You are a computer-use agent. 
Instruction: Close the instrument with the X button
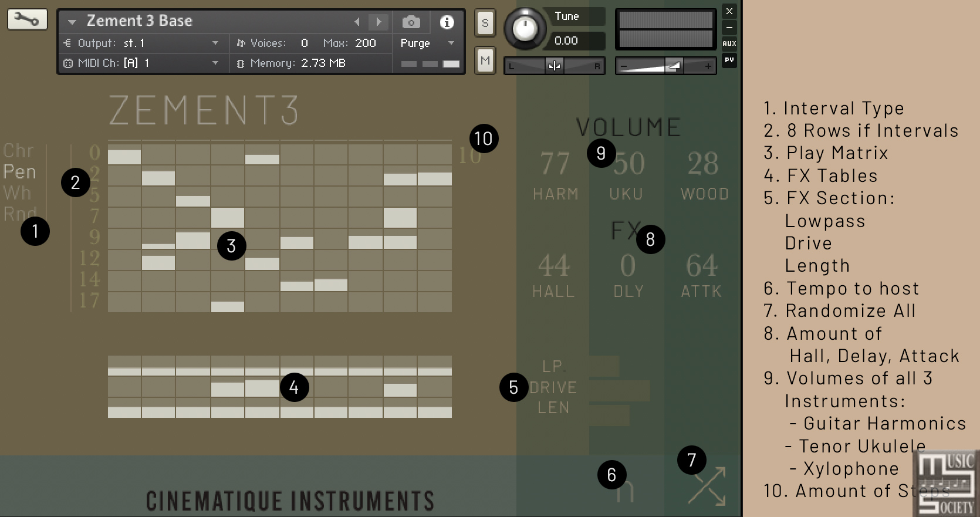click(x=729, y=11)
